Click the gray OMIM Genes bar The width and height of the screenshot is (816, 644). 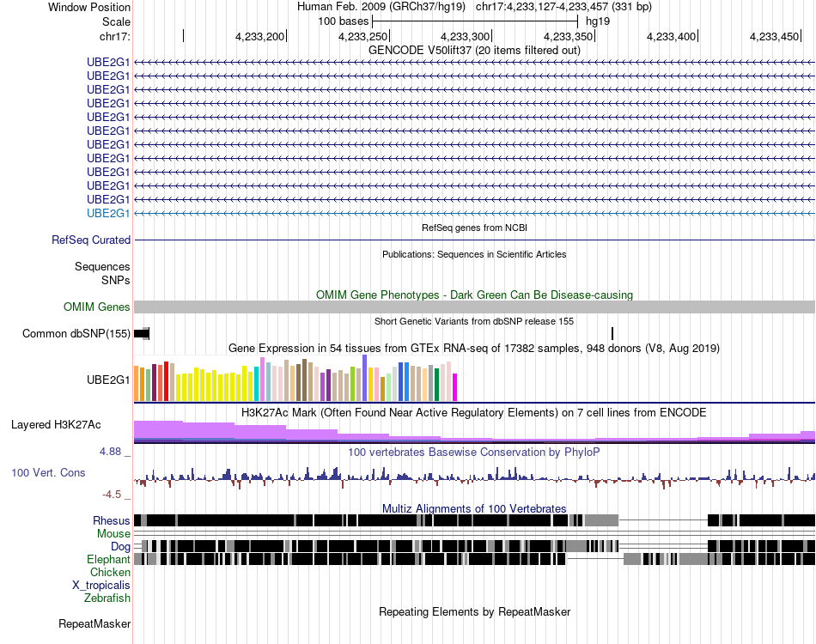coord(475,307)
